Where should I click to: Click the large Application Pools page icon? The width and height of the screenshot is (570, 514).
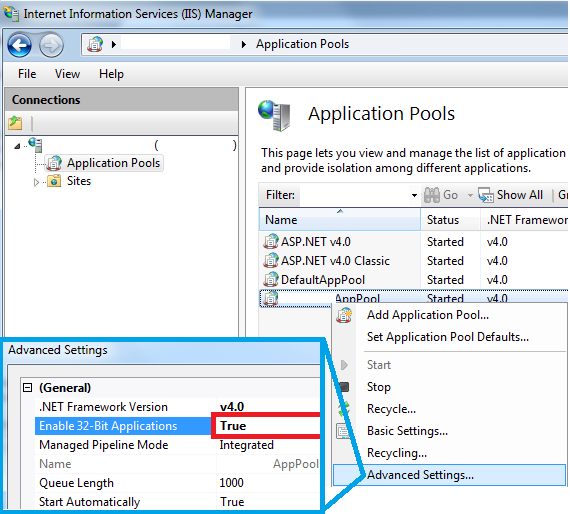pyautogui.click(x=274, y=115)
